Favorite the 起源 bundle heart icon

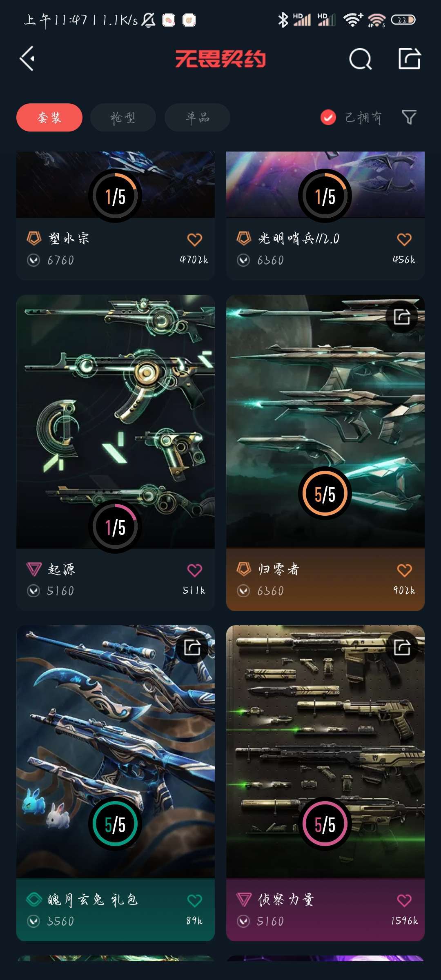[x=195, y=570]
